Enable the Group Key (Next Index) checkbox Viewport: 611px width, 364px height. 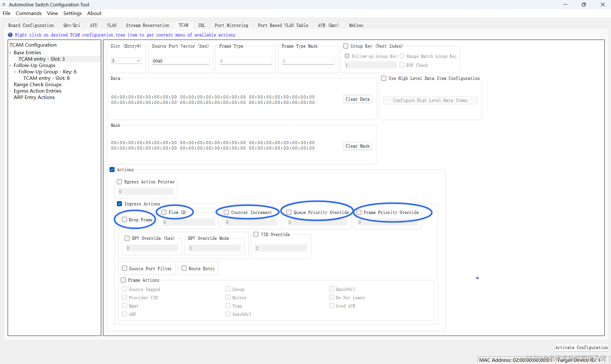pos(346,46)
